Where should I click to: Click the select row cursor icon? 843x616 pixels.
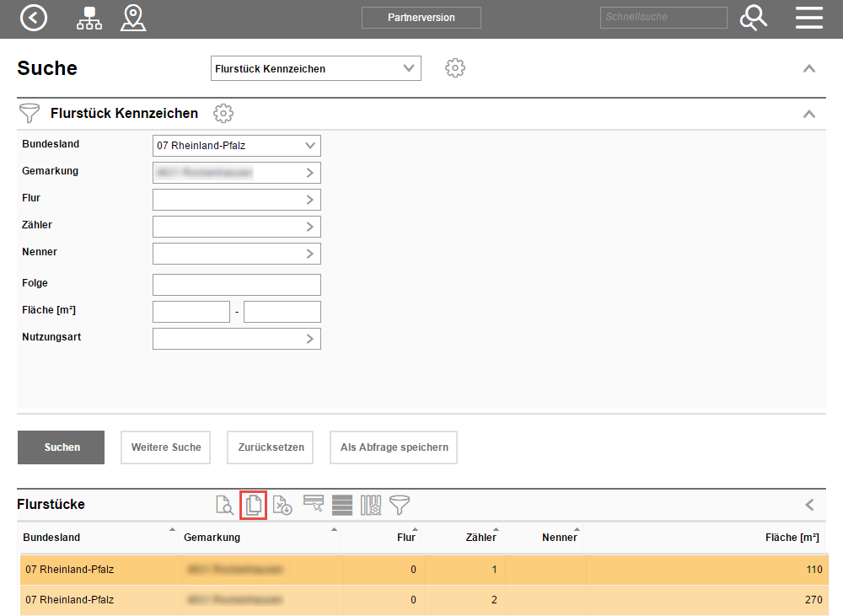tap(314, 505)
